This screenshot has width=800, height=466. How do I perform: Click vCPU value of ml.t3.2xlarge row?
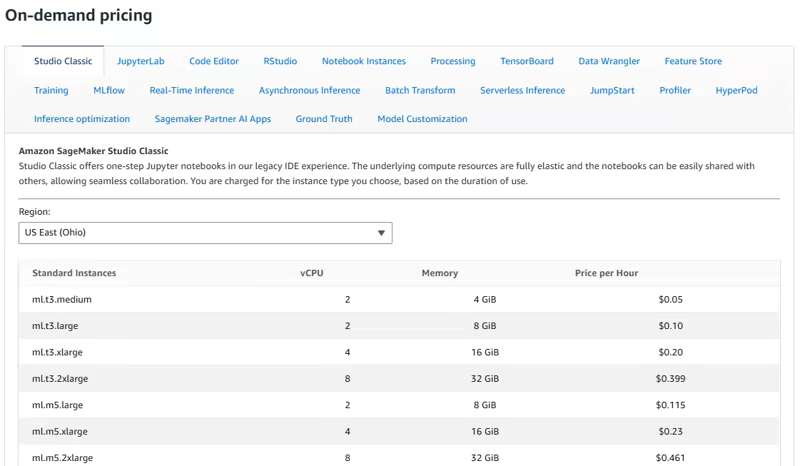(x=347, y=379)
